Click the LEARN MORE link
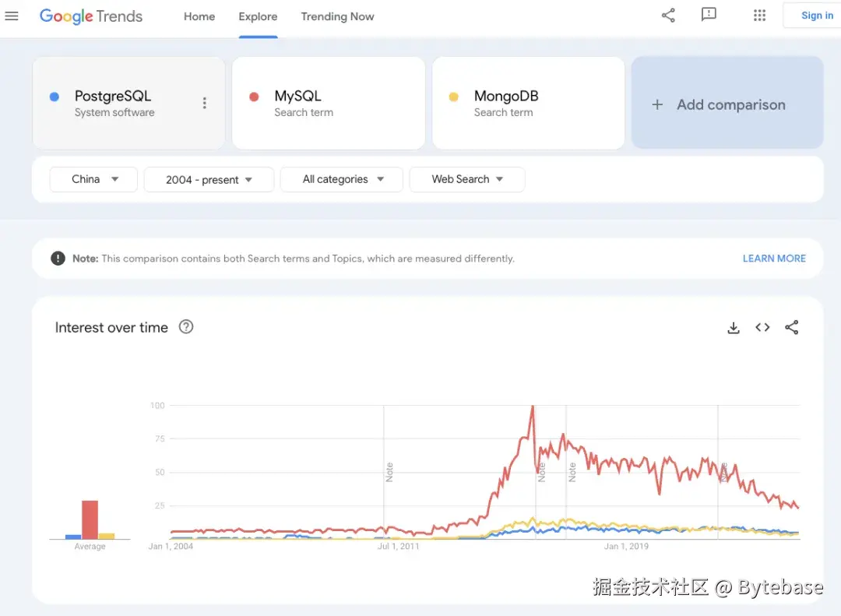The image size is (841, 616). [x=774, y=259]
